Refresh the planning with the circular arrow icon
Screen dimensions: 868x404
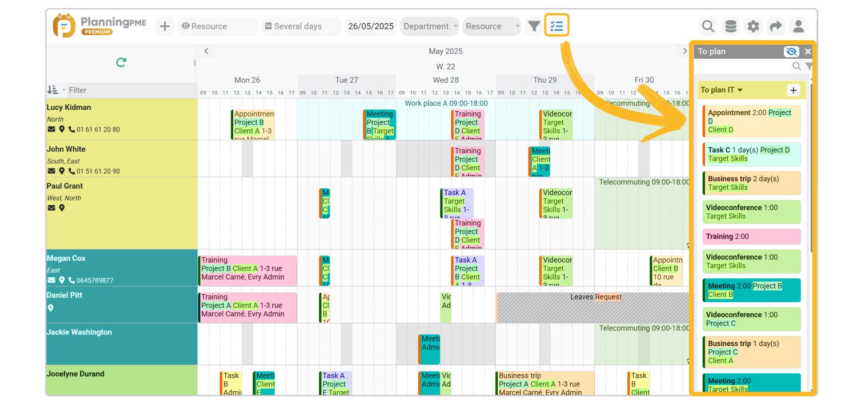point(121,62)
